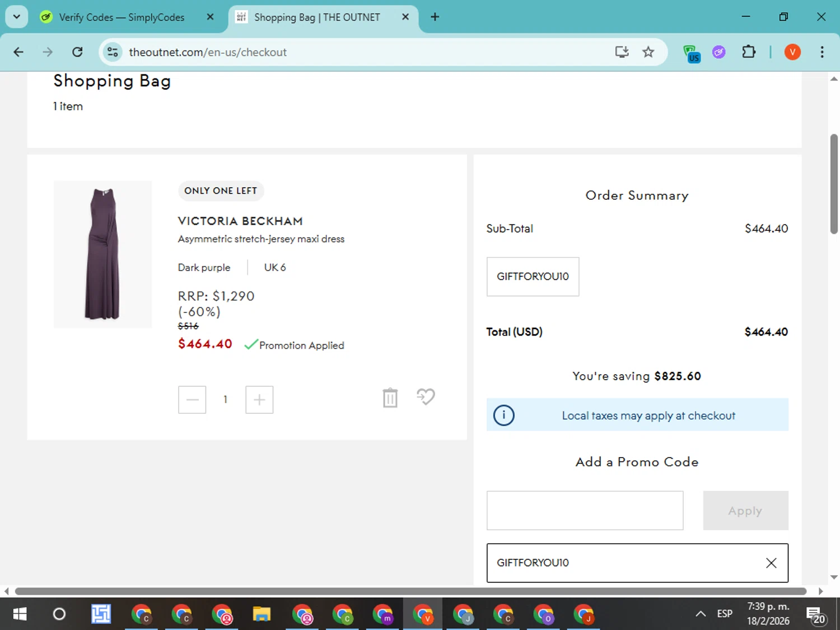Open a new browser tab

click(x=435, y=17)
